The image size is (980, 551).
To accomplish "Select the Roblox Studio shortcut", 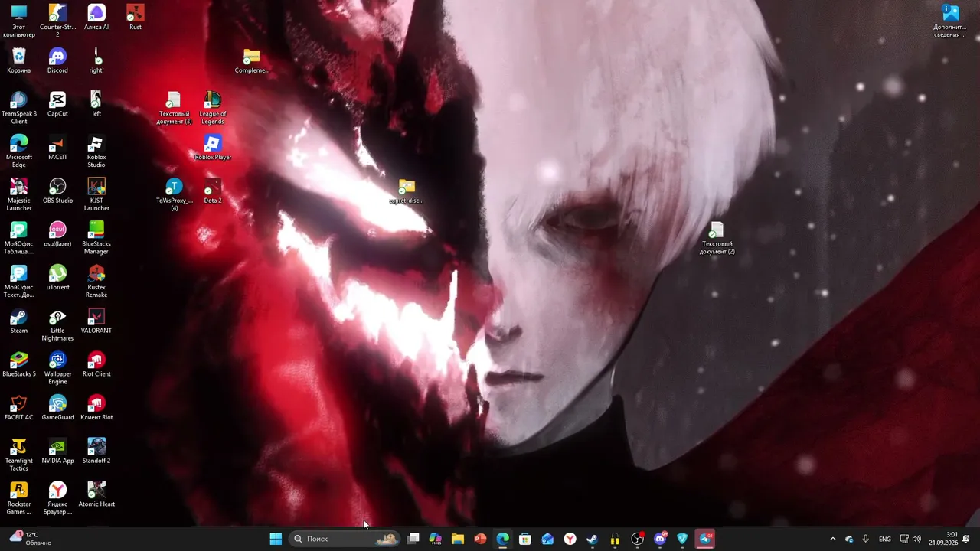I will pos(96,152).
